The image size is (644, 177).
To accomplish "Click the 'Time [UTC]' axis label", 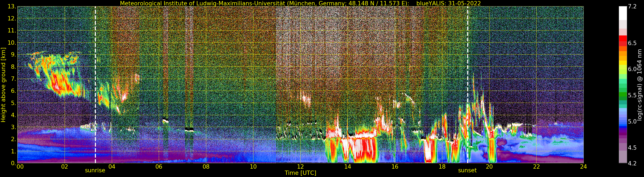I will tap(300, 173).
